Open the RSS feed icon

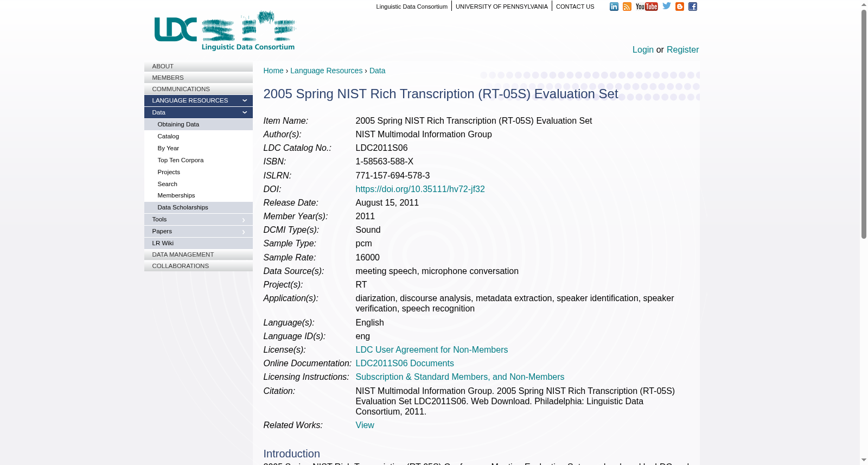(627, 7)
